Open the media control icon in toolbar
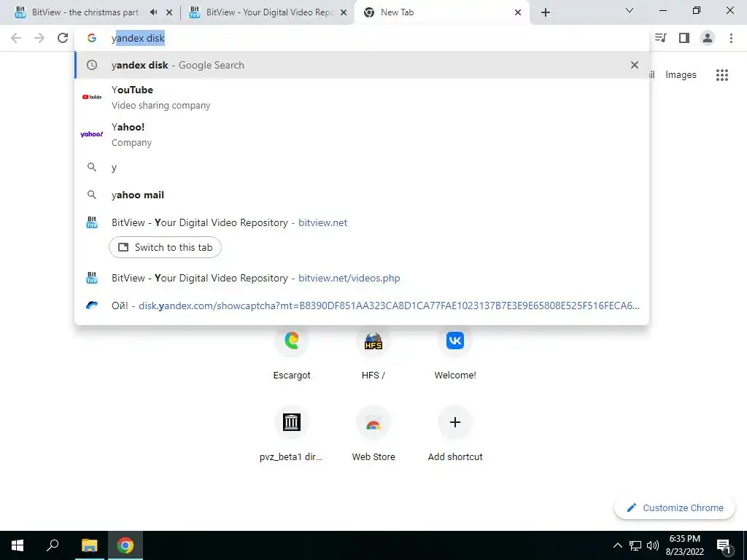Screen dimensions: 747x560 pyautogui.click(x=661, y=38)
